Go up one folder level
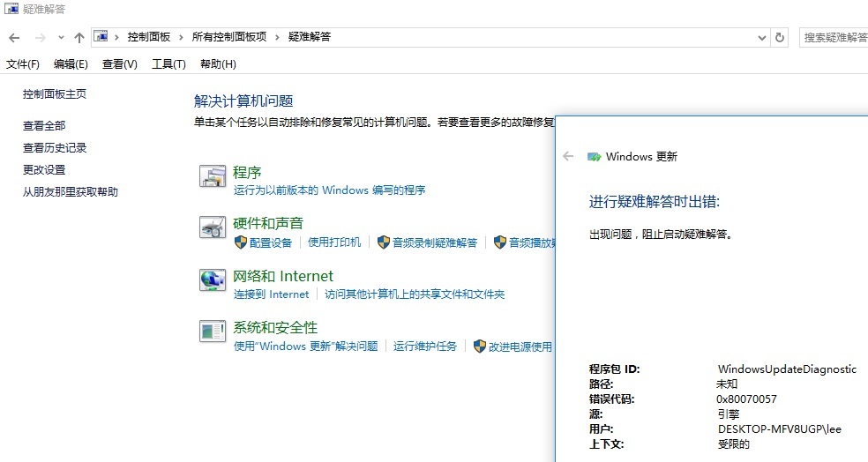The image size is (868, 462). tap(79, 38)
